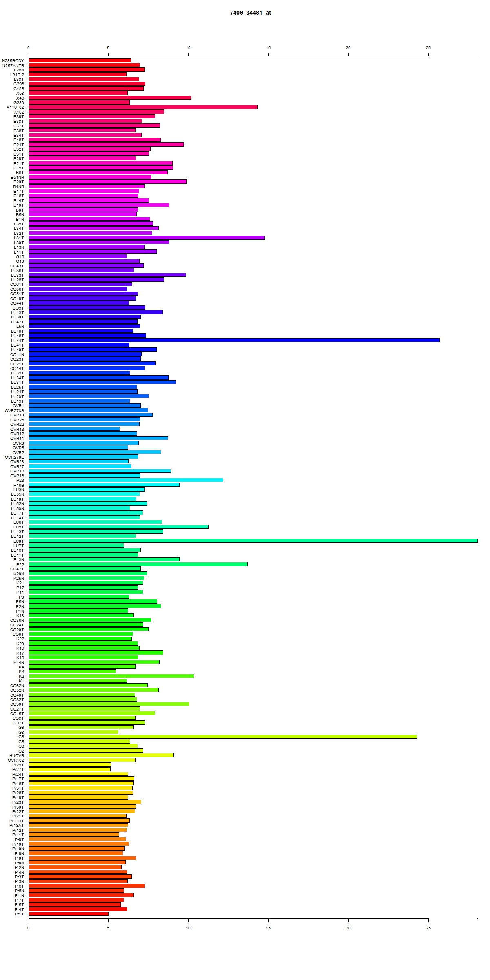
Task: Select the CO36N sample label
Action: pos(17,620)
